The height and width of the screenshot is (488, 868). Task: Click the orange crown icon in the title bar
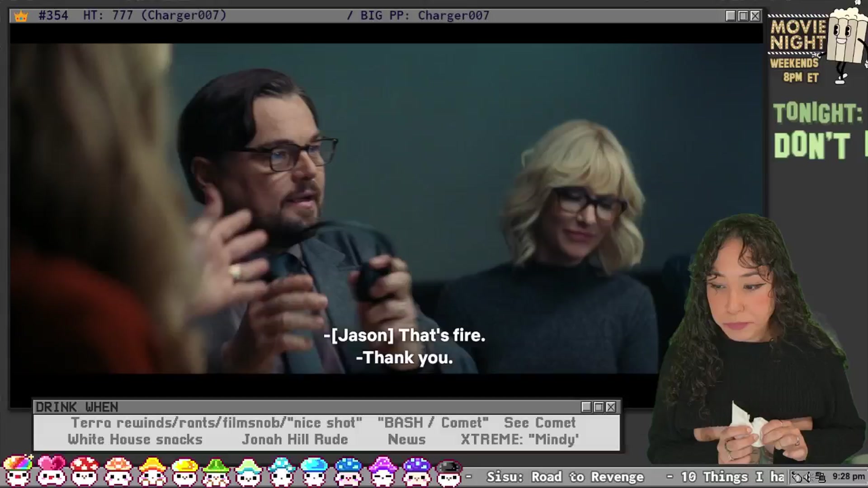[x=21, y=16]
